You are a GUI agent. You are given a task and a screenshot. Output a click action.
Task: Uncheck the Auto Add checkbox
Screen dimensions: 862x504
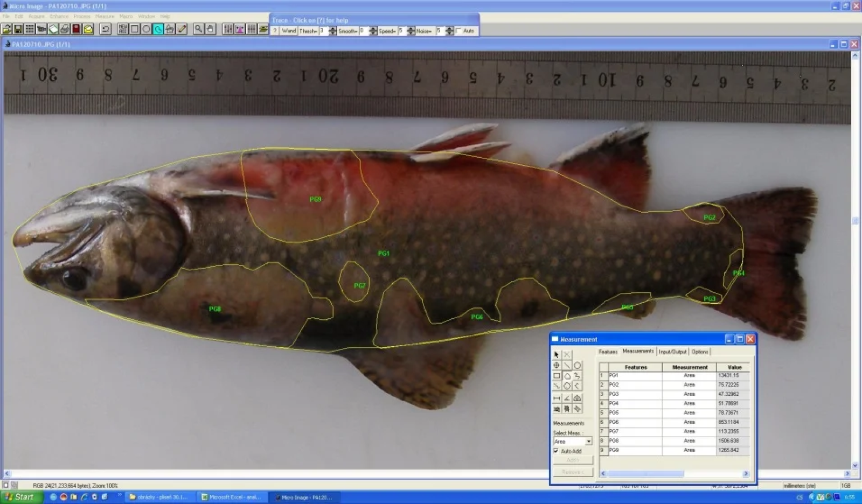click(x=556, y=451)
